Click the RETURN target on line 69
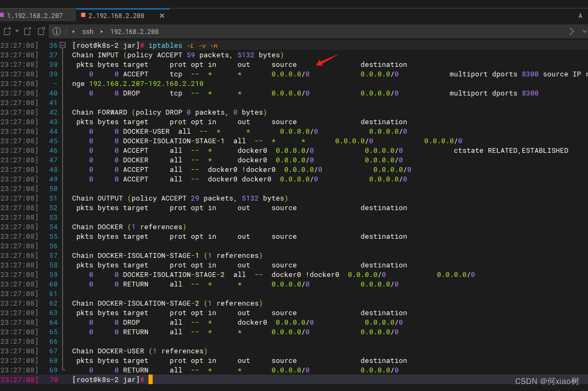 136,370
